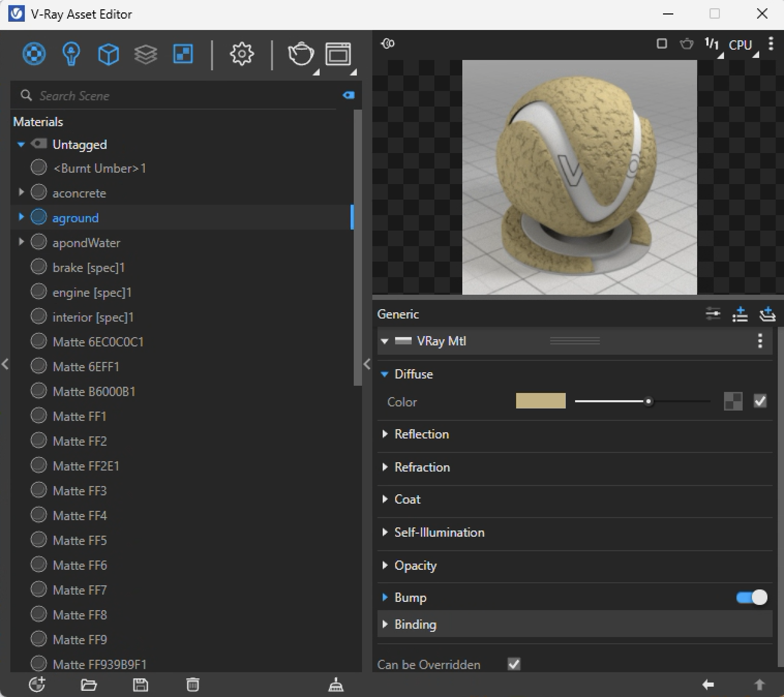Collapse the left panel edge arrow
This screenshot has width=784, height=697.
(x=5, y=365)
